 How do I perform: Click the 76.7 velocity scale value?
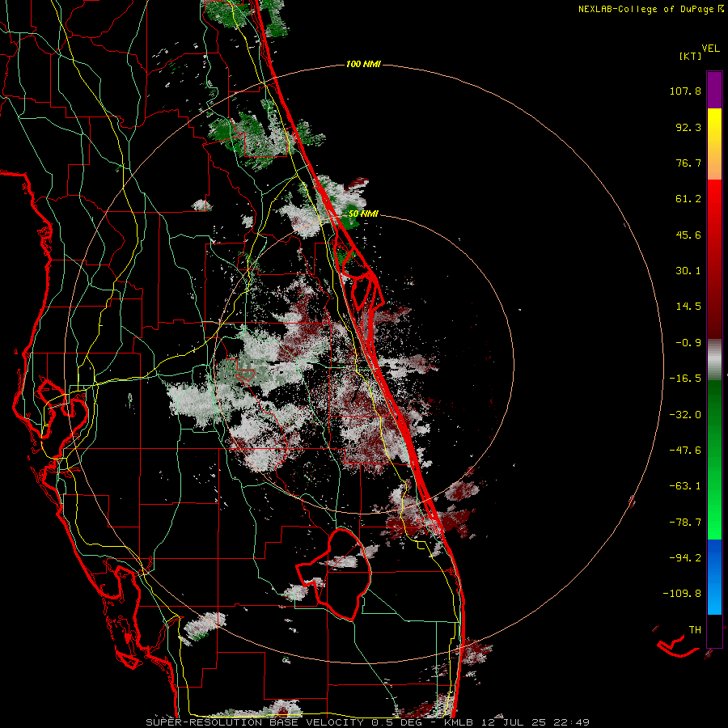tap(688, 163)
